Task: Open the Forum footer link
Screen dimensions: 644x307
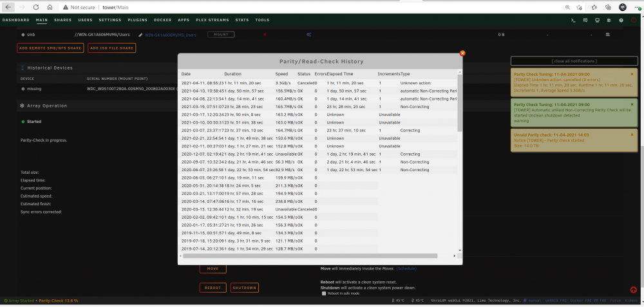Action: click(616, 301)
